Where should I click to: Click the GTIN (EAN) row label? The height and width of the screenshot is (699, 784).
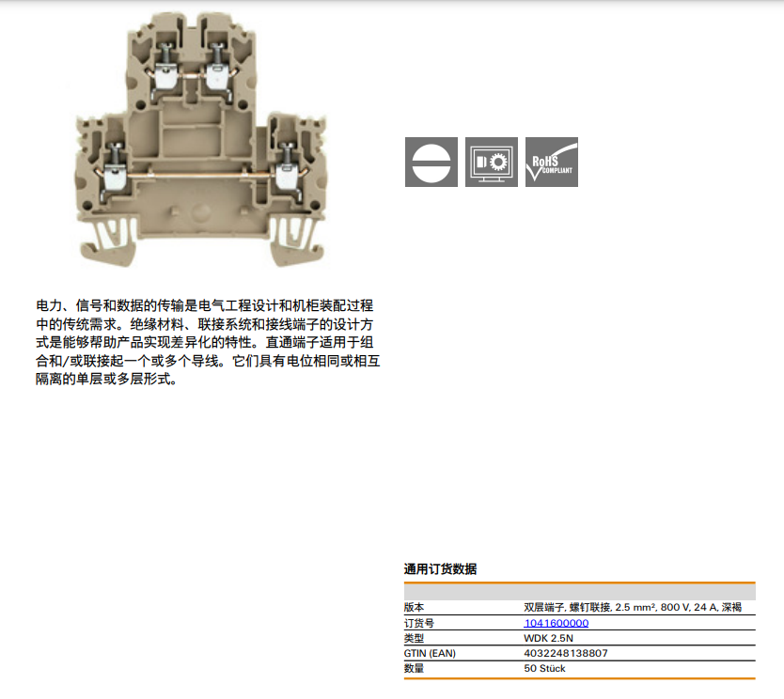click(430, 653)
